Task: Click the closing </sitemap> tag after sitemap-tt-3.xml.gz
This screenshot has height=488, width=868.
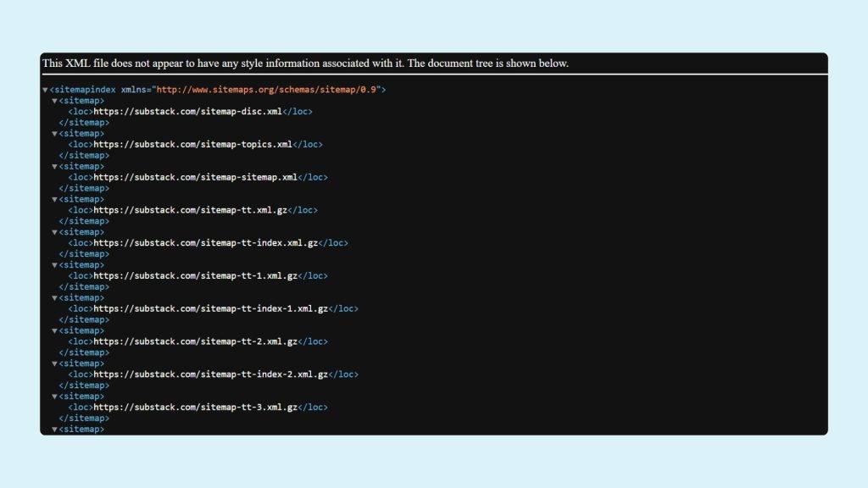Action: click(84, 419)
